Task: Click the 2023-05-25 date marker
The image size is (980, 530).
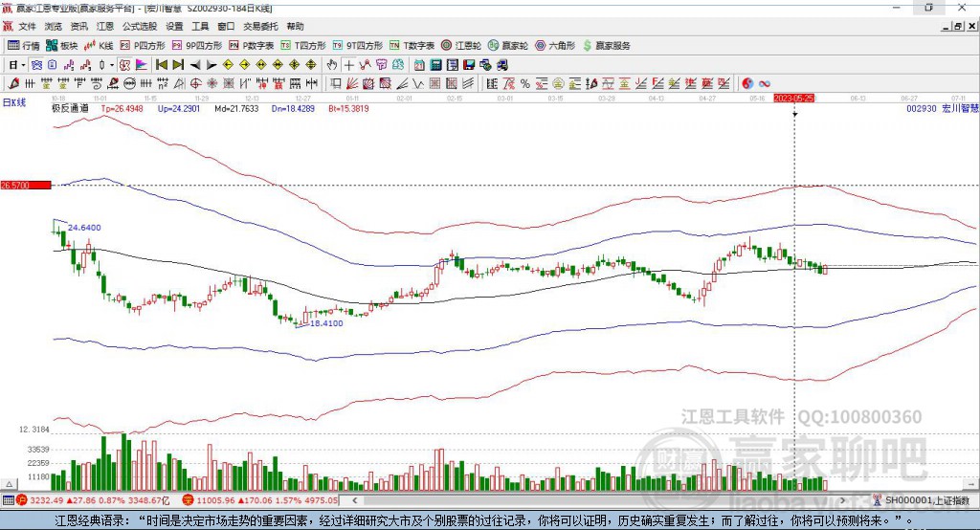Action: 793,99
